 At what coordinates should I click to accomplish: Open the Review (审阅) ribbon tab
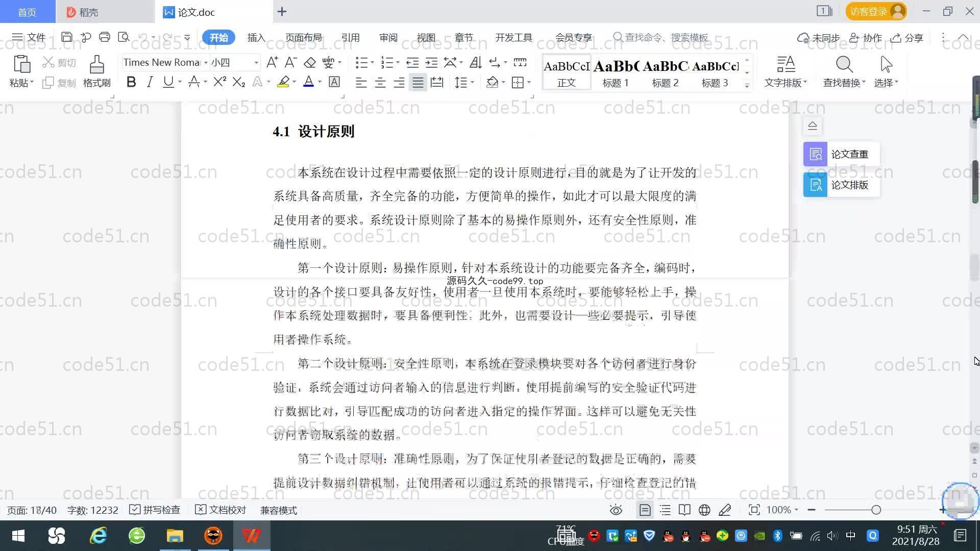(388, 38)
